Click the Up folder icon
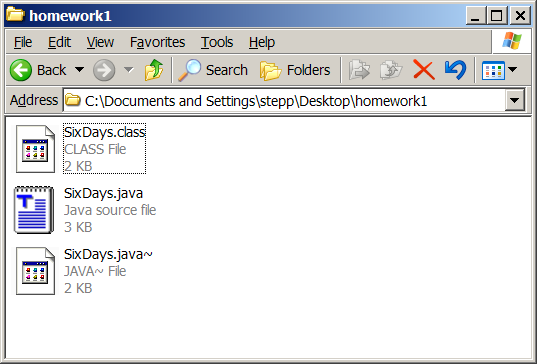Screen dimensions: 537x364 [154, 70]
